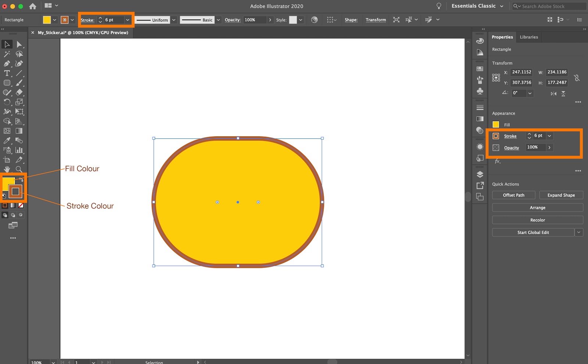This screenshot has width=588, height=364.
Task: Click the Recolor button
Action: pos(537,220)
